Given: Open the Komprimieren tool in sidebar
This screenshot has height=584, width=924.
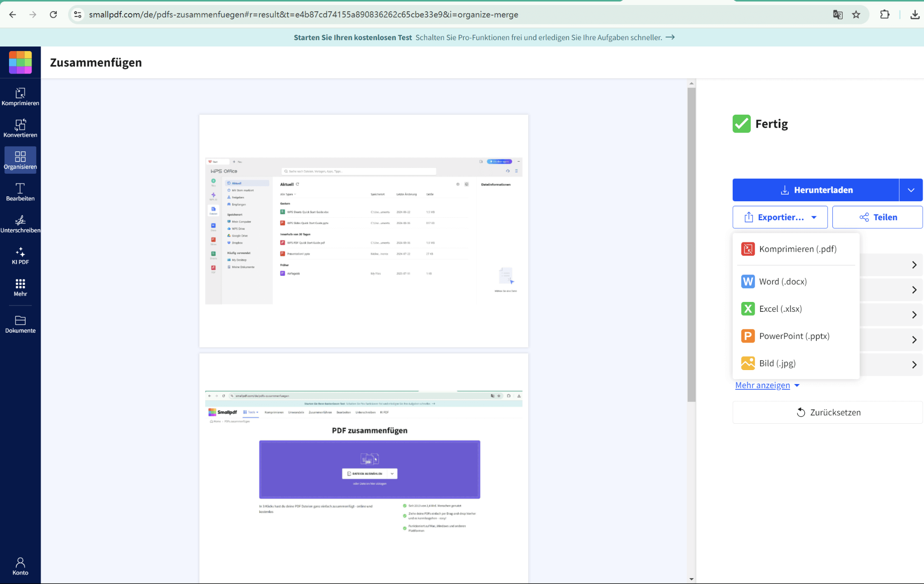Looking at the screenshot, I should click(x=20, y=97).
